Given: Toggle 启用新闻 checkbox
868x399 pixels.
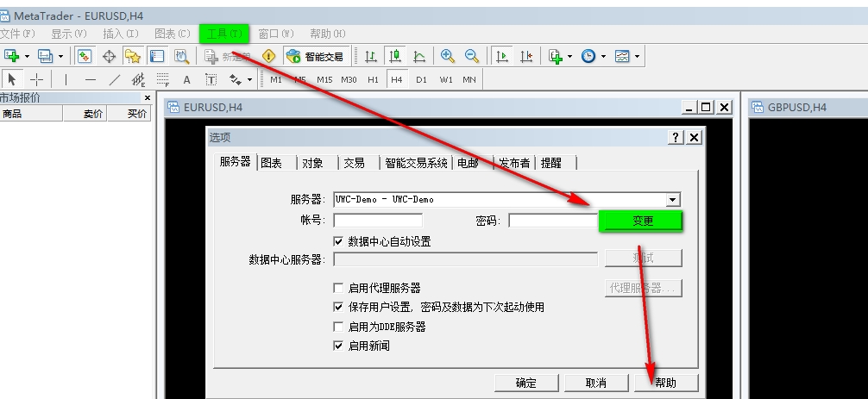Looking at the screenshot, I should 338,346.
